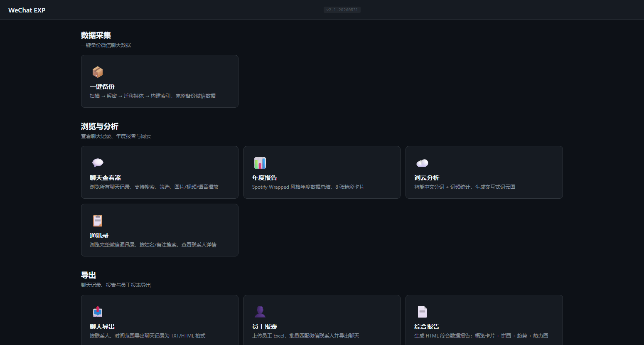Click the subtitle 聊天记录、报告与员工报表导出
Image resolution: width=644 pixels, height=345 pixels.
[116, 285]
